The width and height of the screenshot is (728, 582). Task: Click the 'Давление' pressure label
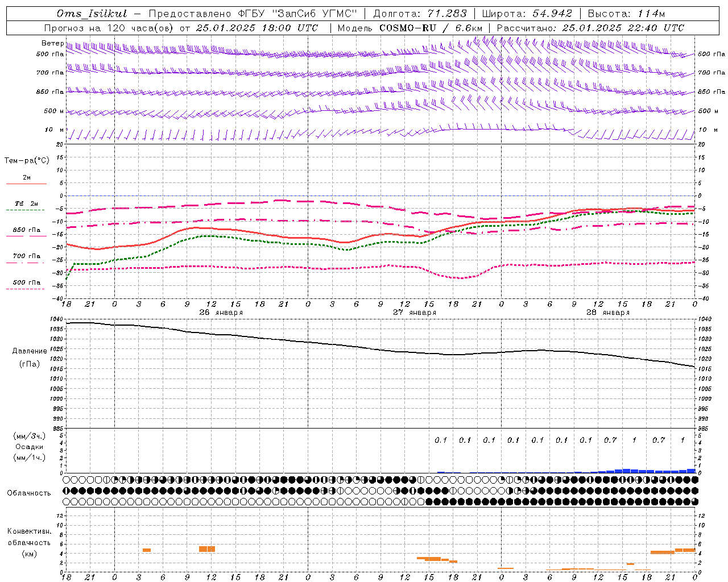click(30, 351)
